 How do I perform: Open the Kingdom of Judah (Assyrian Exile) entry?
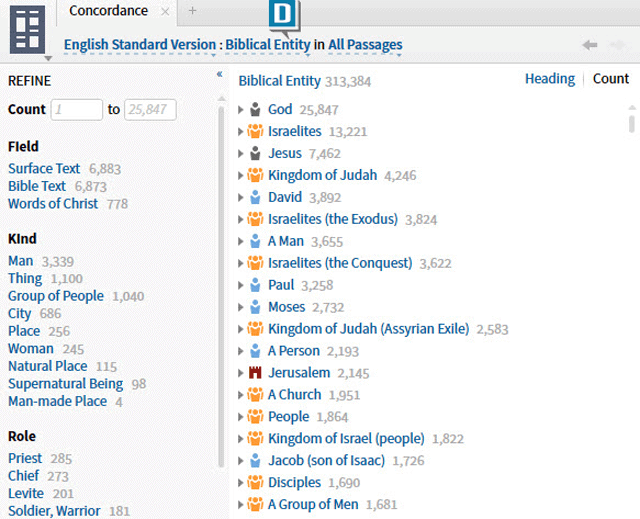click(x=369, y=329)
